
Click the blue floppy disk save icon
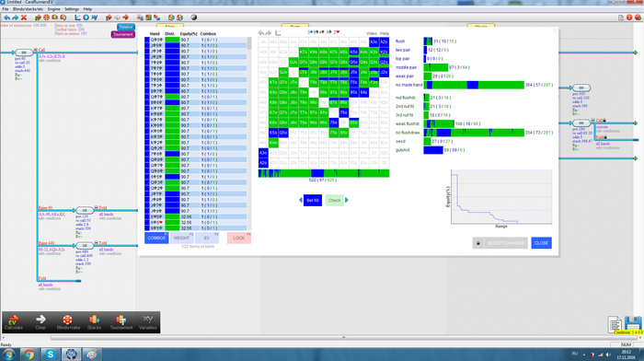point(633,323)
